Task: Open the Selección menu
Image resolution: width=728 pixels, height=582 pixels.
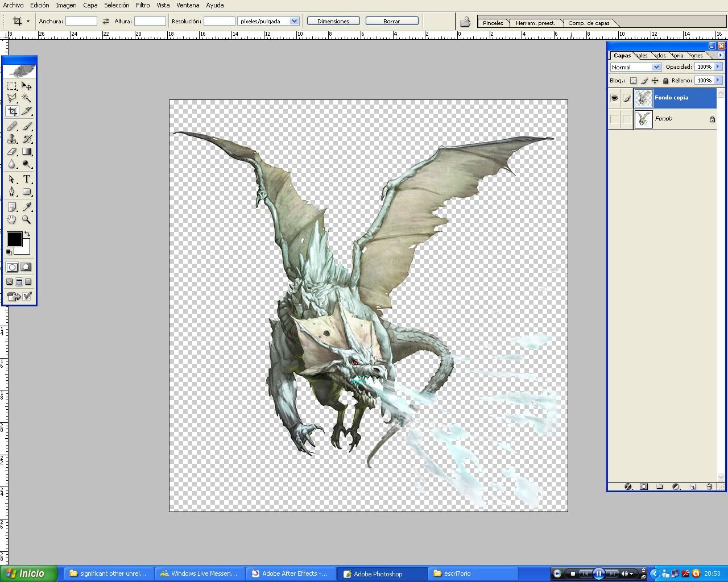Action: (x=117, y=5)
